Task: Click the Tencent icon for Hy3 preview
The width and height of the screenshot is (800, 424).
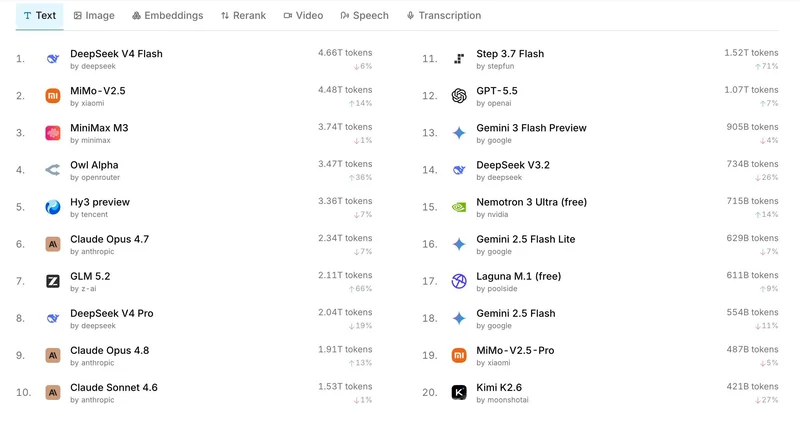Action: click(x=53, y=207)
